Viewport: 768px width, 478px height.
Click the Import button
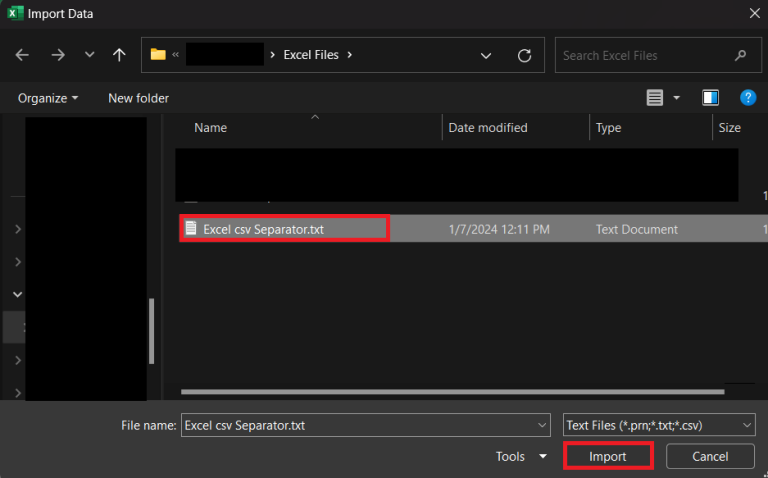[x=608, y=457]
